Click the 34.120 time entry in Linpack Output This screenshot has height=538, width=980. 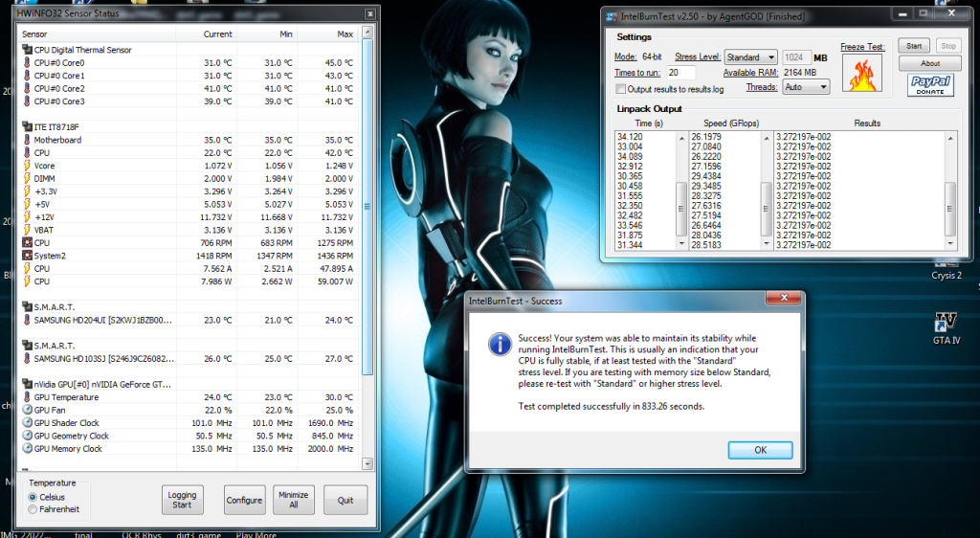tap(630, 136)
